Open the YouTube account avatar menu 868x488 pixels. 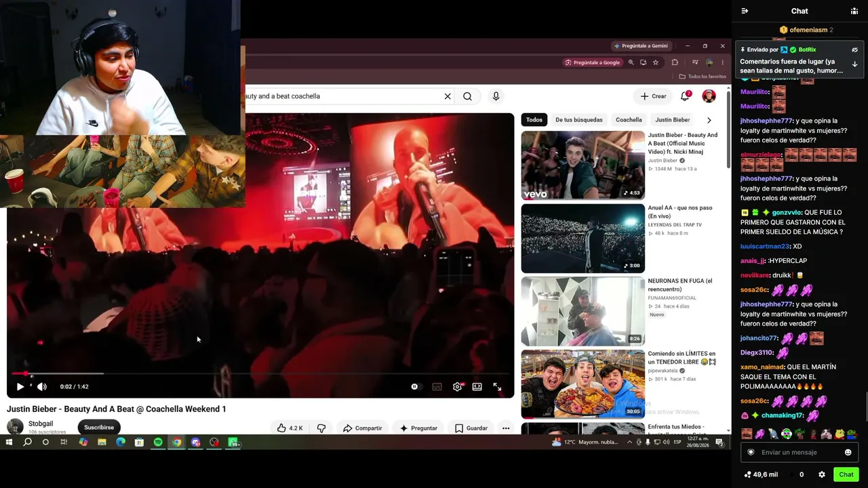(709, 96)
